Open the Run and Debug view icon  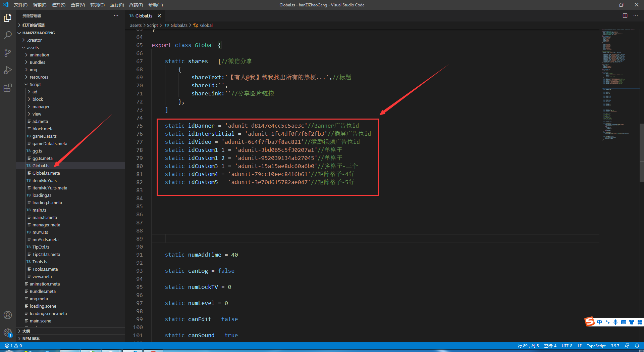pyautogui.click(x=8, y=70)
